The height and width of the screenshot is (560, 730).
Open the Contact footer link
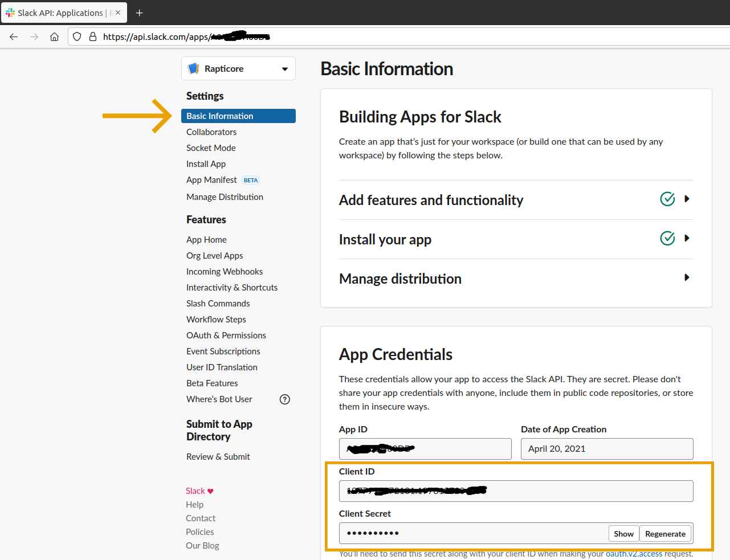[201, 518]
